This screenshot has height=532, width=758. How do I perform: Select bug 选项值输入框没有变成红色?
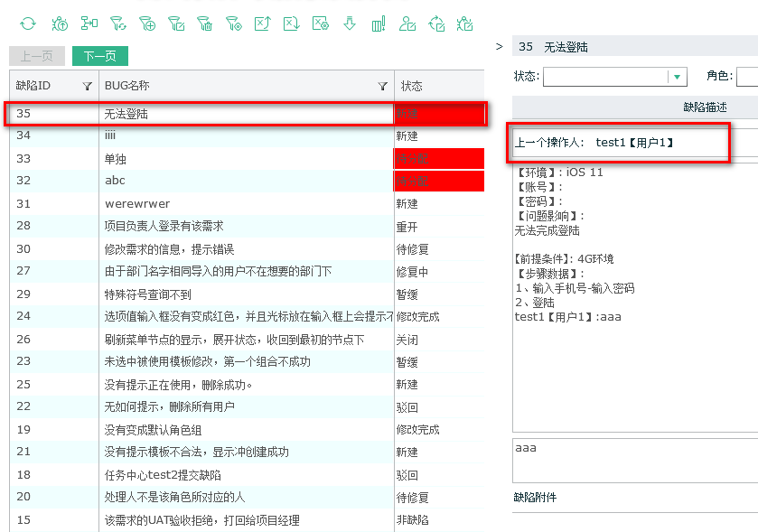click(x=247, y=316)
